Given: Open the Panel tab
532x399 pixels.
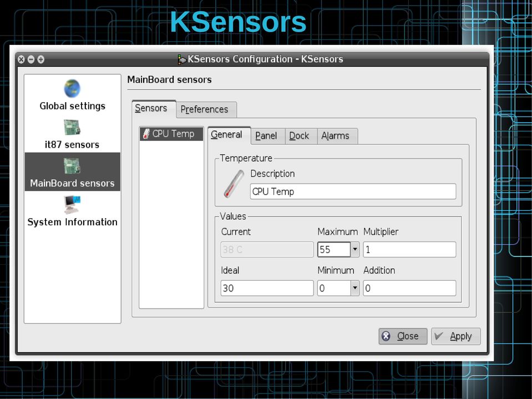Looking at the screenshot, I should point(268,136).
